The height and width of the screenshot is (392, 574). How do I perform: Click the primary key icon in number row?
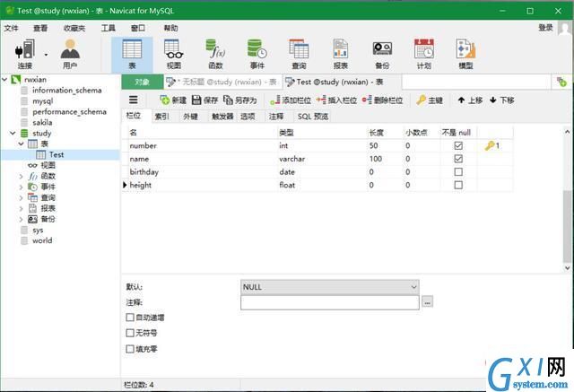pos(490,145)
